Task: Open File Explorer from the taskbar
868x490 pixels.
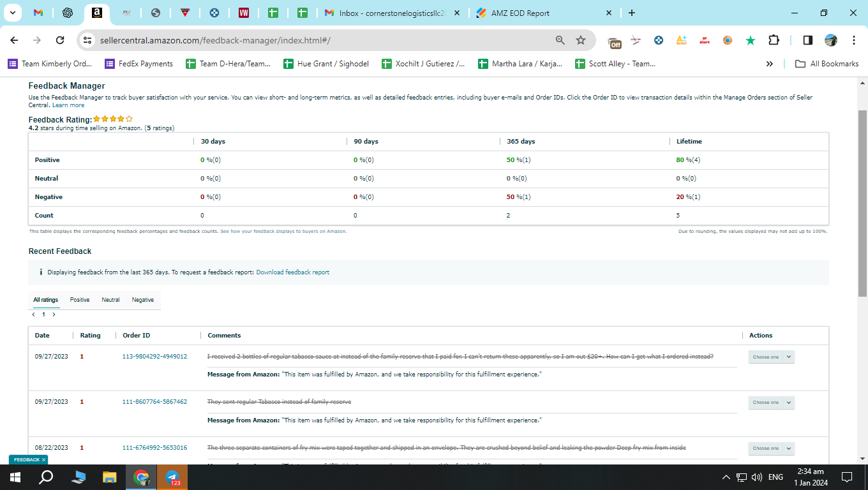Action: (110, 477)
